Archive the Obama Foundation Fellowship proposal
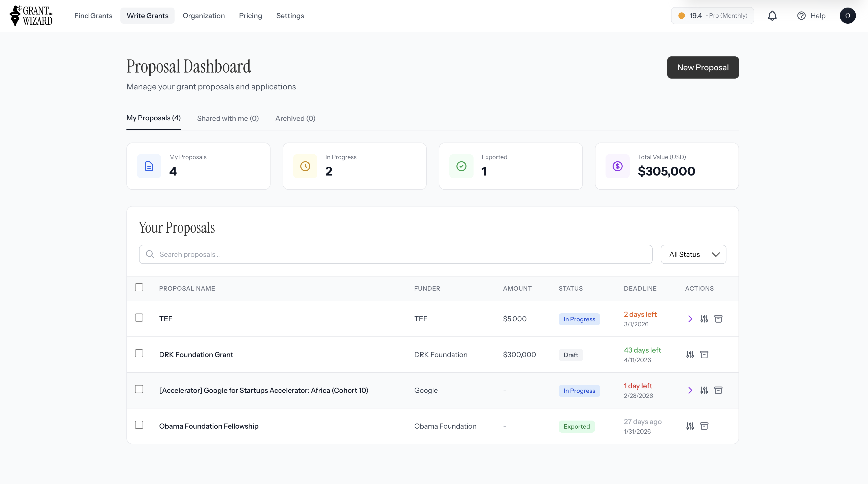The width and height of the screenshot is (868, 484). (x=704, y=426)
